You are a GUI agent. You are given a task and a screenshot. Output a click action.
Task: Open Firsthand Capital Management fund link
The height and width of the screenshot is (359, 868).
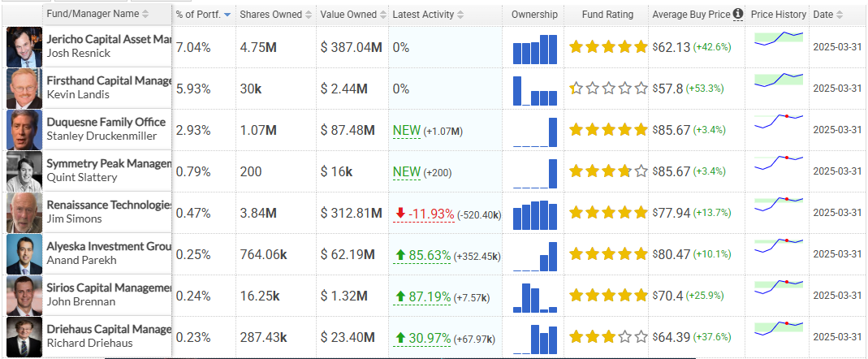point(109,81)
